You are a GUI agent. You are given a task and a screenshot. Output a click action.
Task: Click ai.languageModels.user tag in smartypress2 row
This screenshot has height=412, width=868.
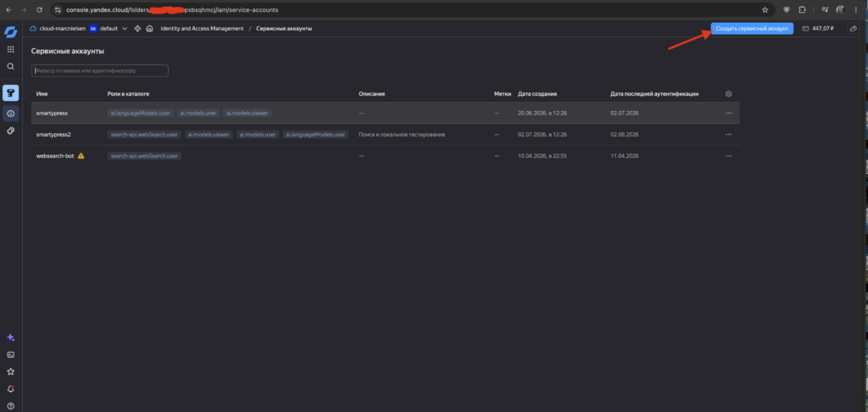point(315,135)
